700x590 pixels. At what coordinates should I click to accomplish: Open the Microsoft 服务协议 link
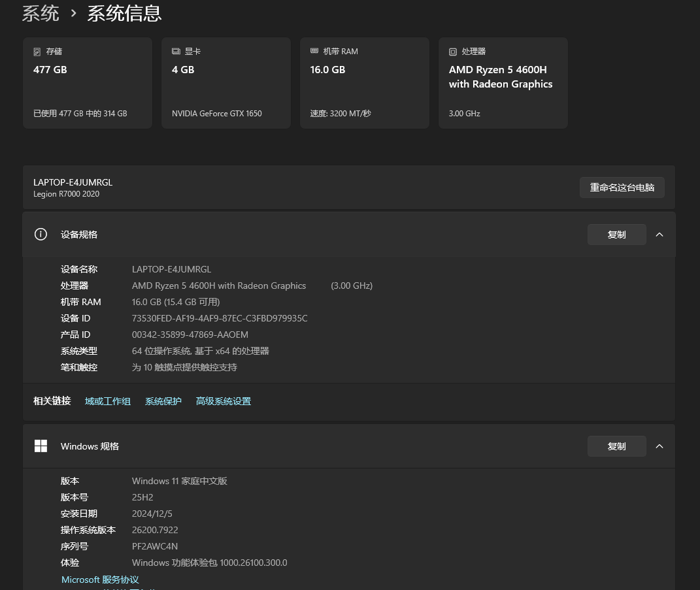(x=100, y=580)
